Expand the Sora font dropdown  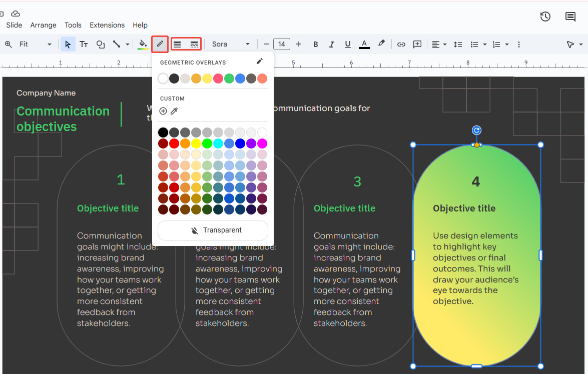(x=231, y=44)
